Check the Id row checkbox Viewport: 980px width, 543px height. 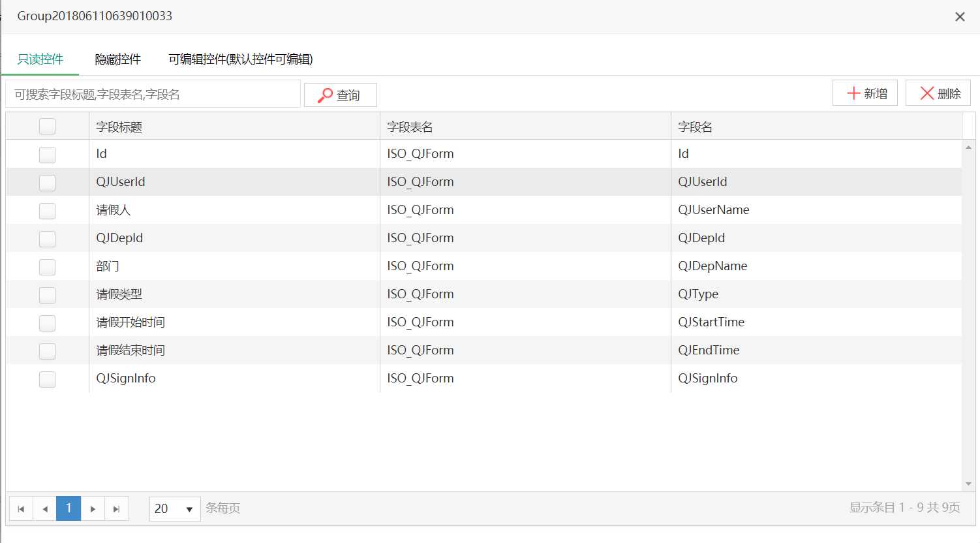(x=47, y=154)
